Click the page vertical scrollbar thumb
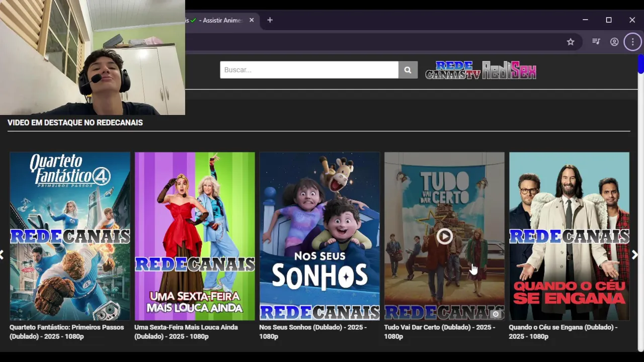 click(x=640, y=64)
